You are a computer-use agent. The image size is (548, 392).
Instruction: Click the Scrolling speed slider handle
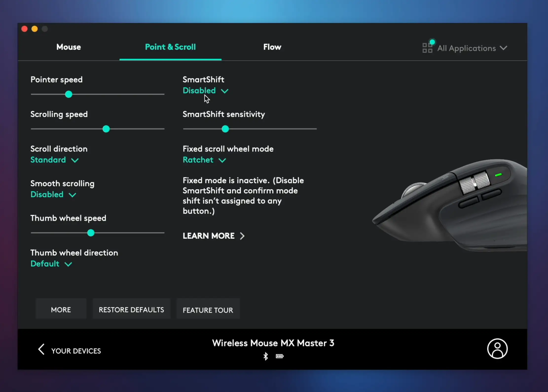point(106,129)
